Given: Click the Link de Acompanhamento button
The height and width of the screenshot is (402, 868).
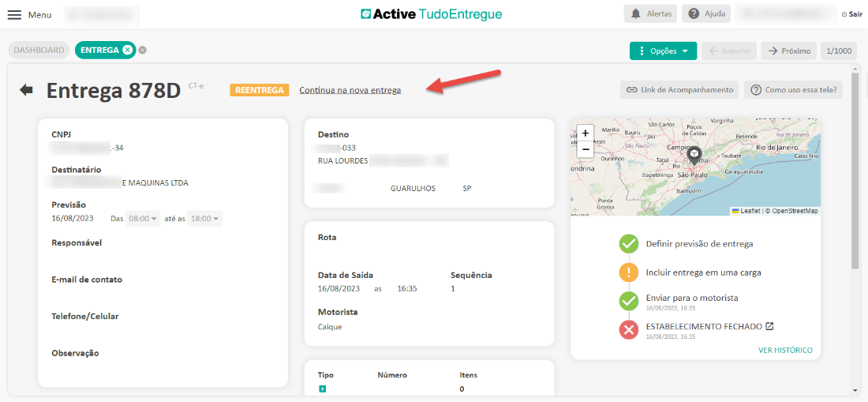Looking at the screenshot, I should (x=679, y=90).
